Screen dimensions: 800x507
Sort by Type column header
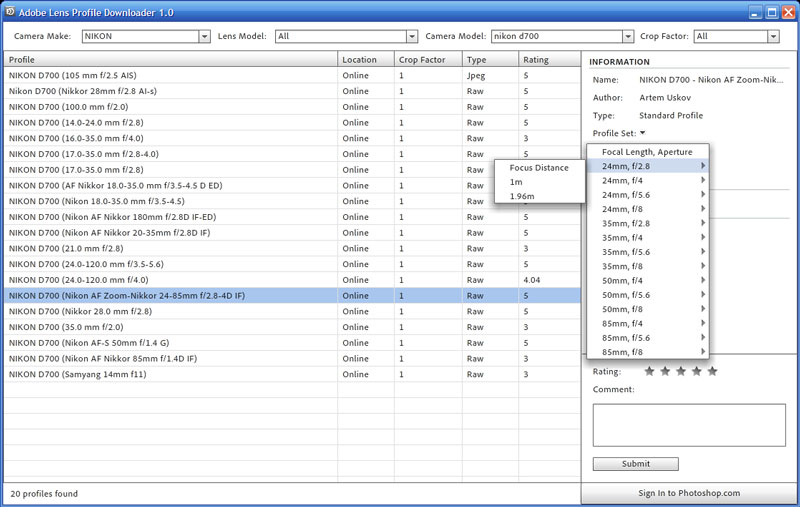pyautogui.click(x=490, y=59)
